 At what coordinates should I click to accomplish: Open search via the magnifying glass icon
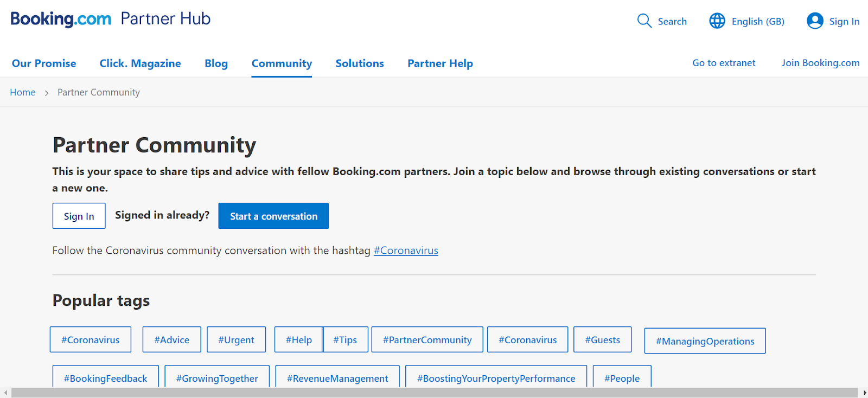644,21
